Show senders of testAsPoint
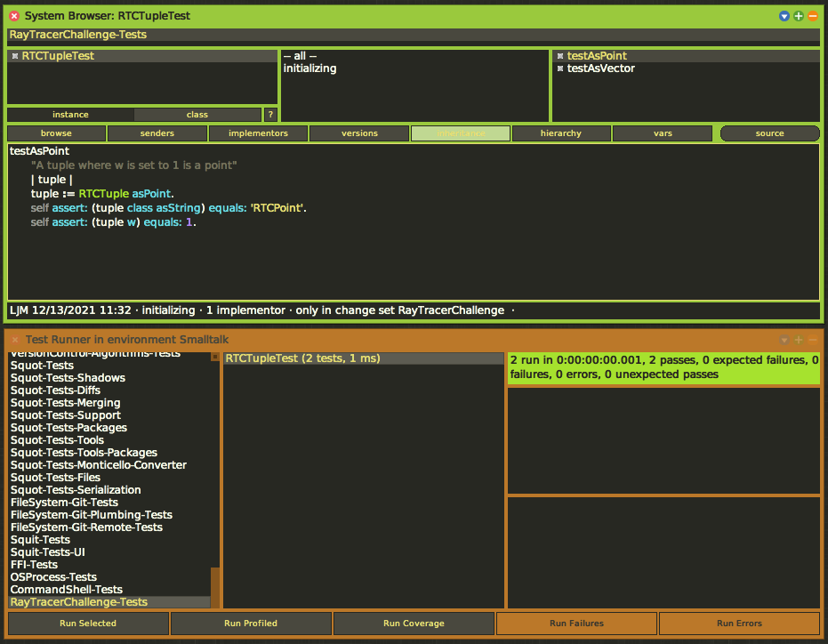The height and width of the screenshot is (644, 828). click(157, 133)
